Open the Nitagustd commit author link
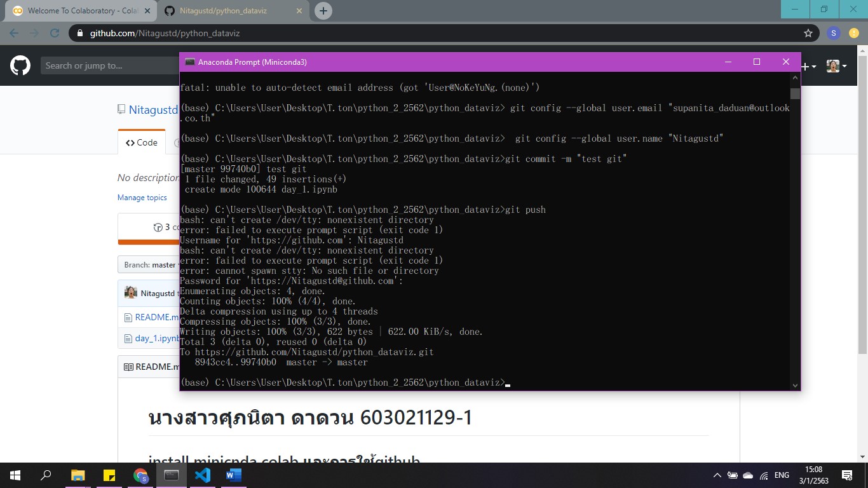Screen dimensions: 868x488 (157, 294)
